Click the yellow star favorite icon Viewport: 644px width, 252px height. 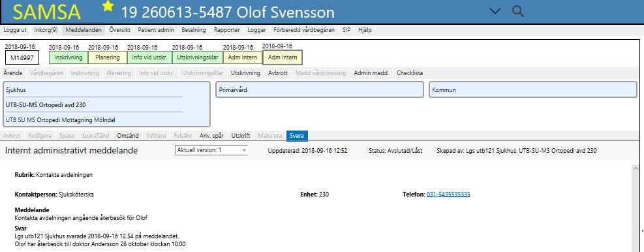coord(108,6)
